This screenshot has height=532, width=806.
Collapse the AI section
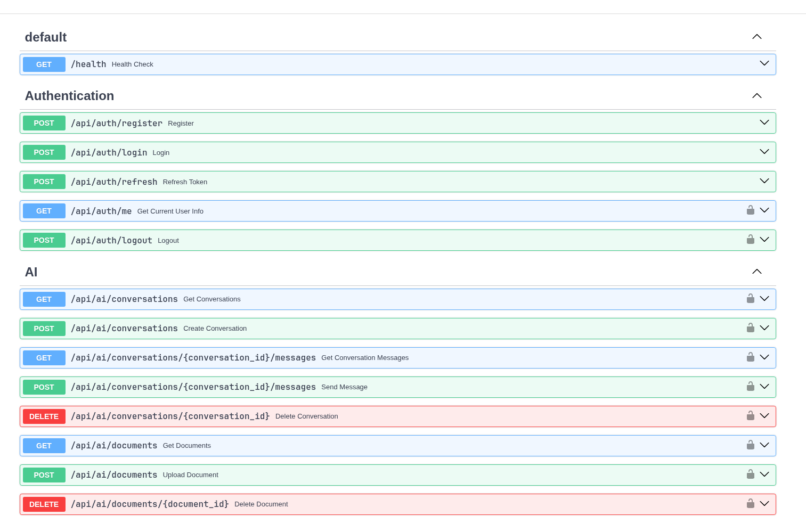pyautogui.click(x=756, y=272)
